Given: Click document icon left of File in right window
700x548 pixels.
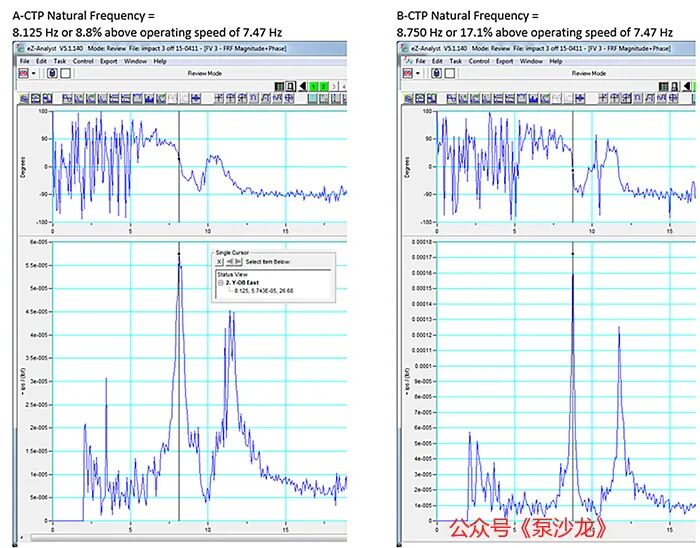Looking at the screenshot, I should click(408, 61).
